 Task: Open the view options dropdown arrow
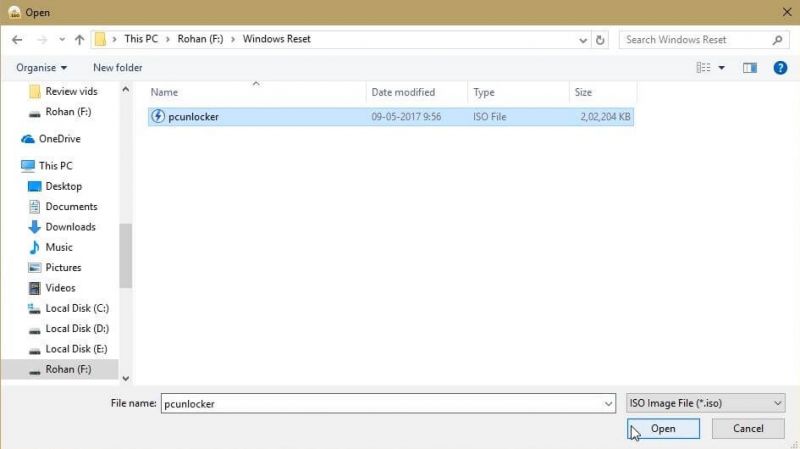pos(721,68)
